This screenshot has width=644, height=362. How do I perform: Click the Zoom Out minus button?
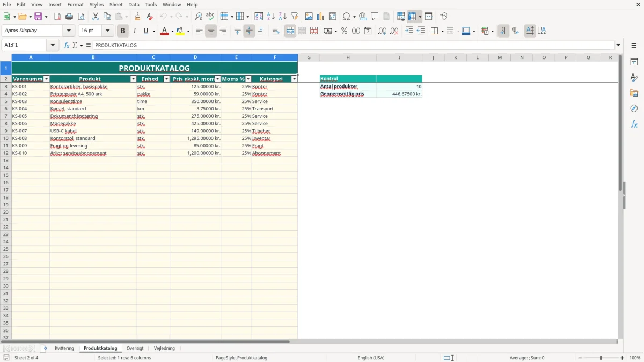(x=580, y=358)
